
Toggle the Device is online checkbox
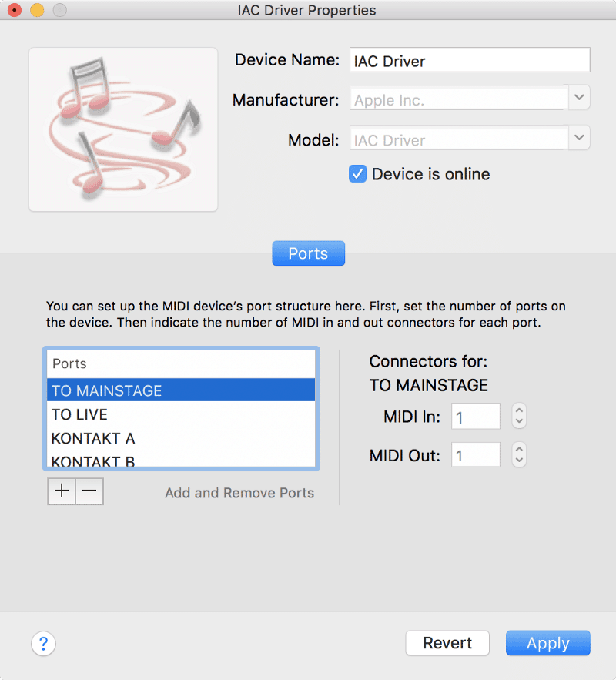pos(357,174)
